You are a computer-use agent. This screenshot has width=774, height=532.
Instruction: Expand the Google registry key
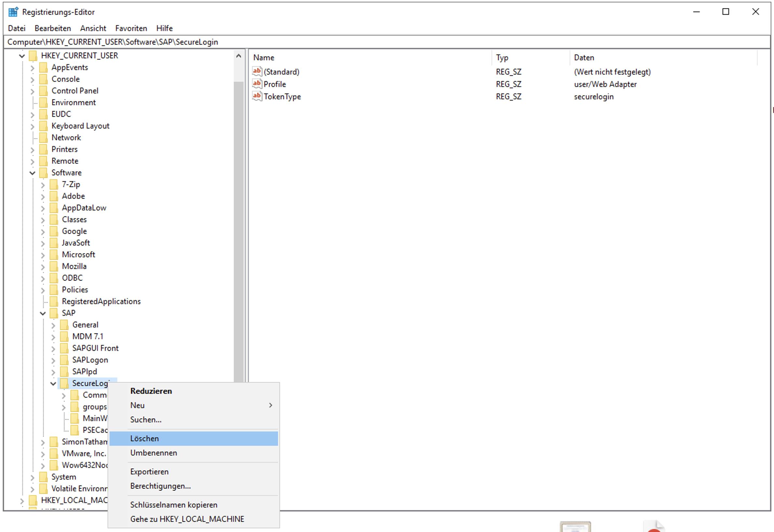[x=43, y=231]
